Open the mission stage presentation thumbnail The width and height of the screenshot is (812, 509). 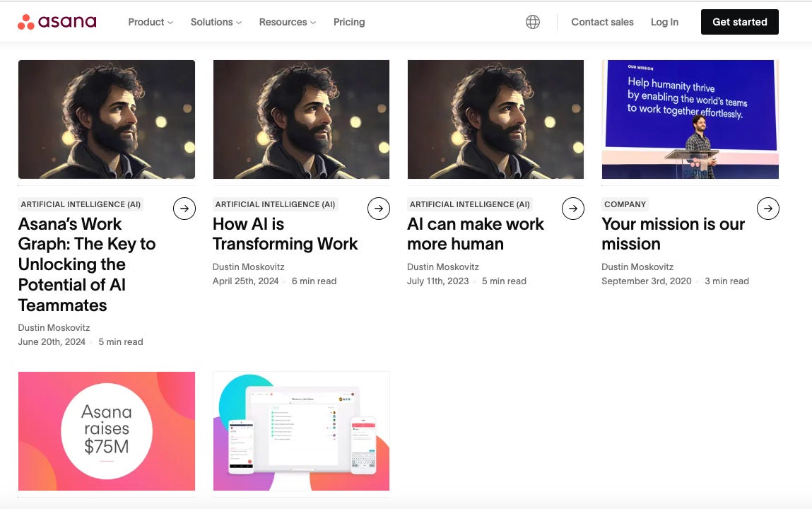pyautogui.click(x=690, y=119)
